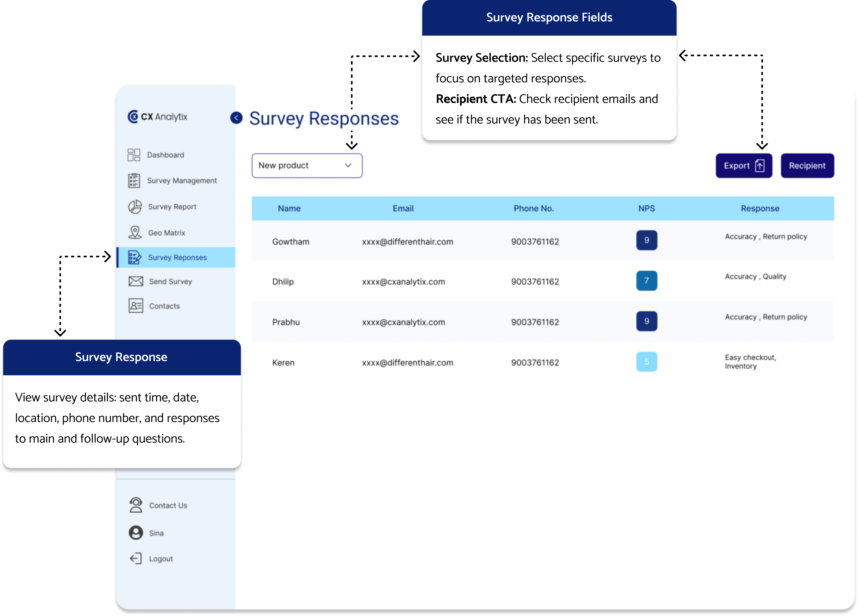This screenshot has height=616, width=858.
Task: Select the name Dhilip
Action: click(283, 282)
